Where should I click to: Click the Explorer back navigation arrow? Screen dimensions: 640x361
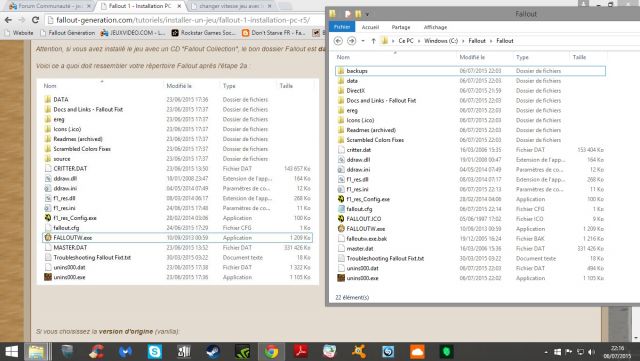coord(338,41)
